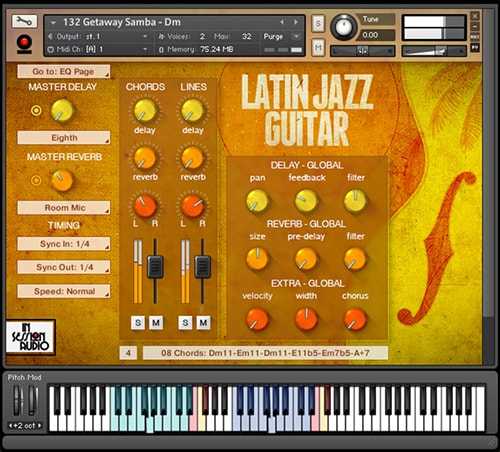Adjust the Delay Global feedback knob
500x452 pixels.
point(306,201)
